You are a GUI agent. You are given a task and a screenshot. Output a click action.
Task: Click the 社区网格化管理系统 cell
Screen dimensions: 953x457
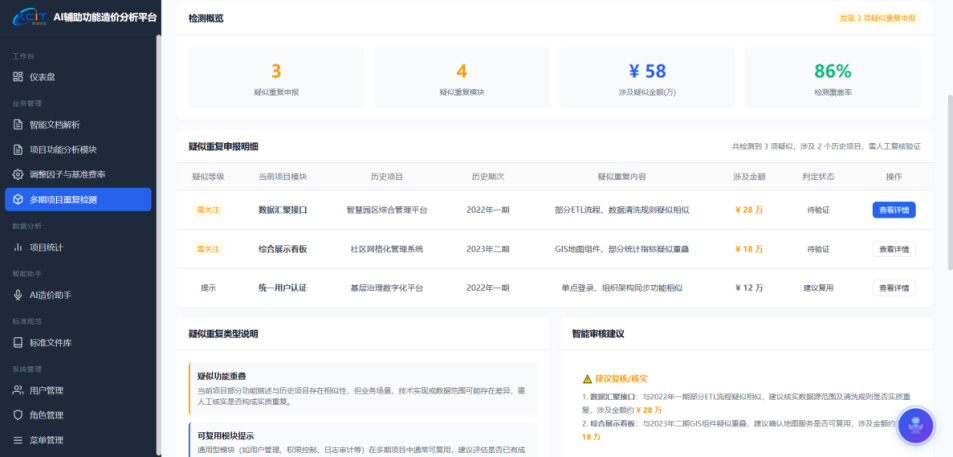387,249
